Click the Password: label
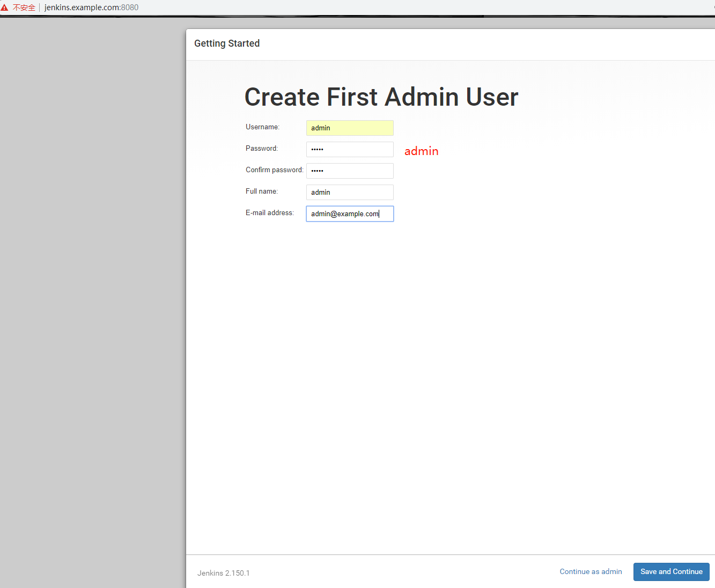Image resolution: width=715 pixels, height=588 pixels. 262,149
